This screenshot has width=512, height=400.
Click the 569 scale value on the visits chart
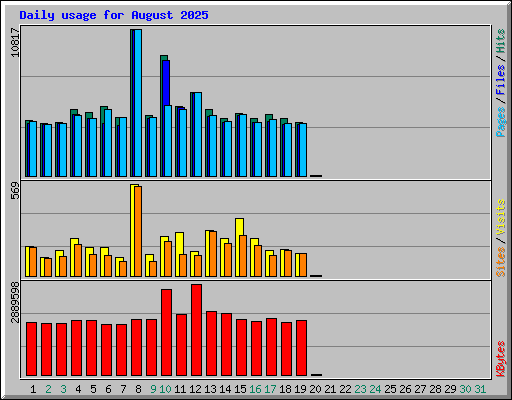tap(15, 191)
